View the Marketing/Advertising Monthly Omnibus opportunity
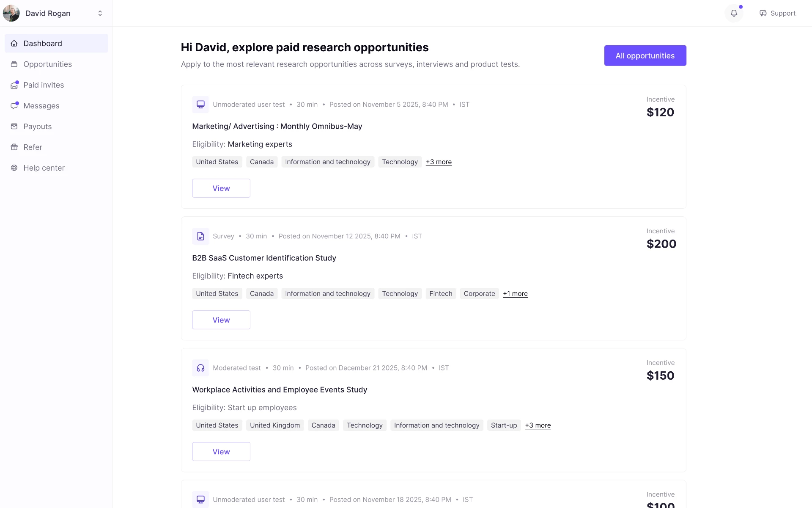 [221, 188]
